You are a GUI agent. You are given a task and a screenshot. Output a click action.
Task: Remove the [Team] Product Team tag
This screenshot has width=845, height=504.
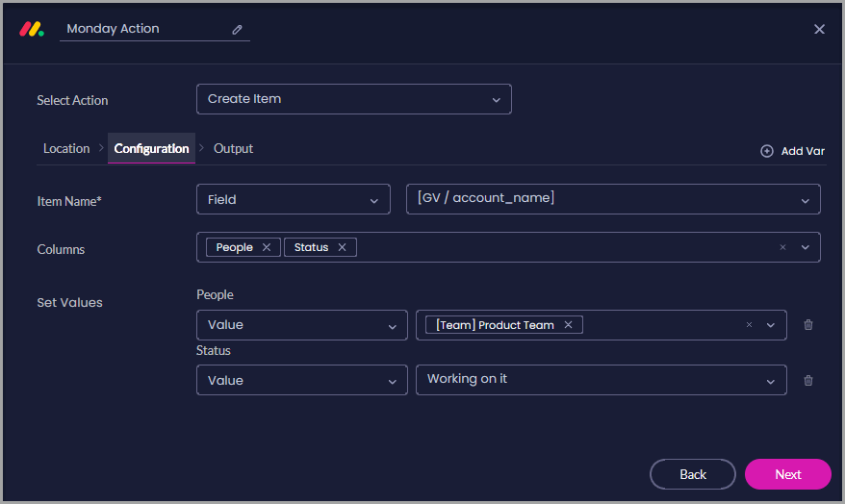coord(568,325)
